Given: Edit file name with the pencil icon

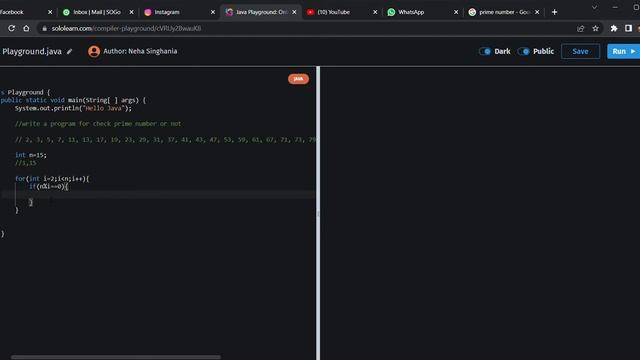Looking at the screenshot, I should [x=69, y=51].
